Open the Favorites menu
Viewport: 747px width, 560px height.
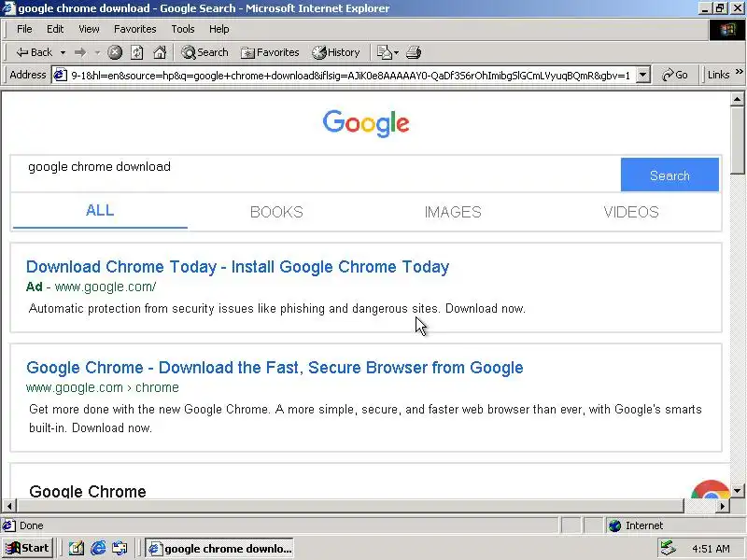[134, 29]
